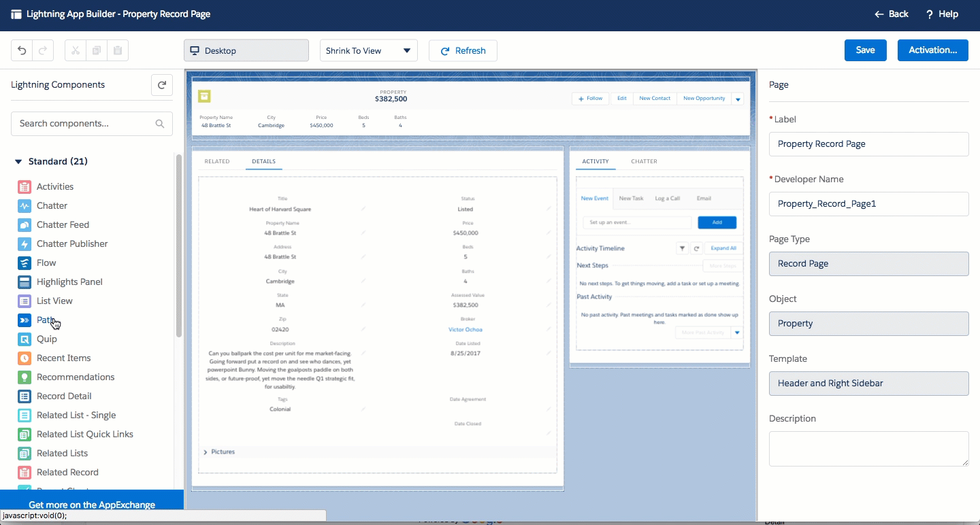Click the activity timeline filter icon
Image resolution: width=980 pixels, height=525 pixels.
click(x=682, y=248)
